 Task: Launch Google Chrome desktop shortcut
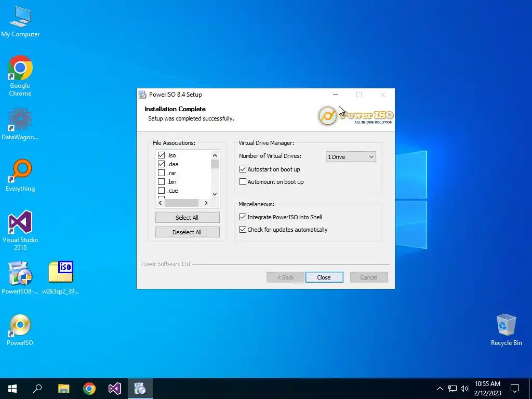pos(20,76)
